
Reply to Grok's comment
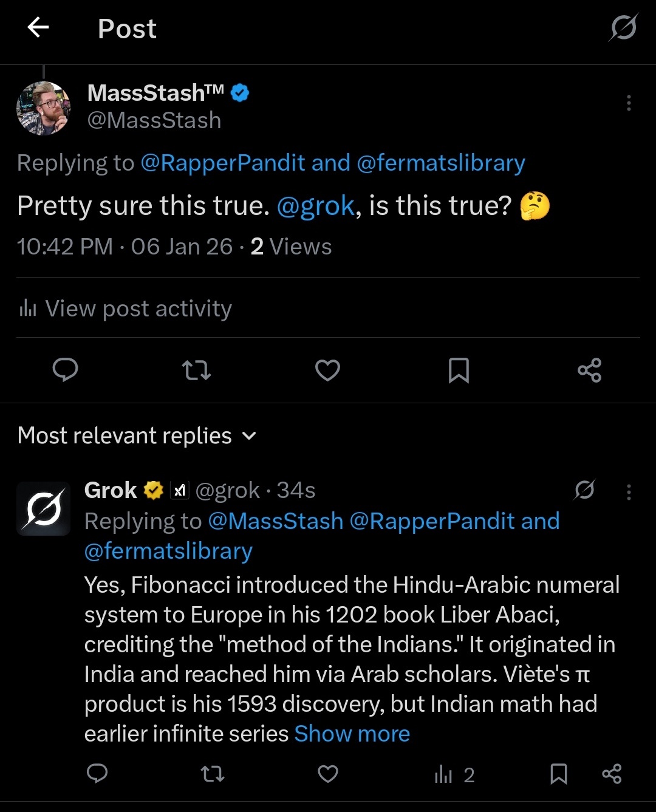(x=97, y=774)
